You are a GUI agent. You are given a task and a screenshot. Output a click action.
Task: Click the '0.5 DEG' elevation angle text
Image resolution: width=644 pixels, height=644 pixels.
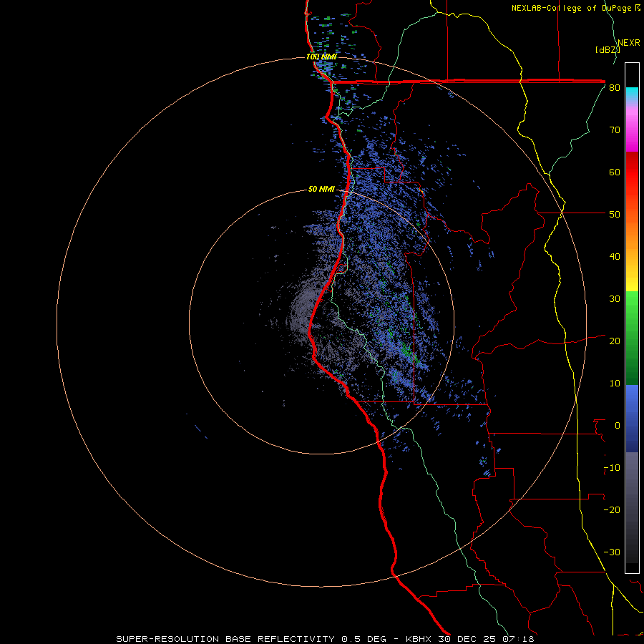(364, 639)
